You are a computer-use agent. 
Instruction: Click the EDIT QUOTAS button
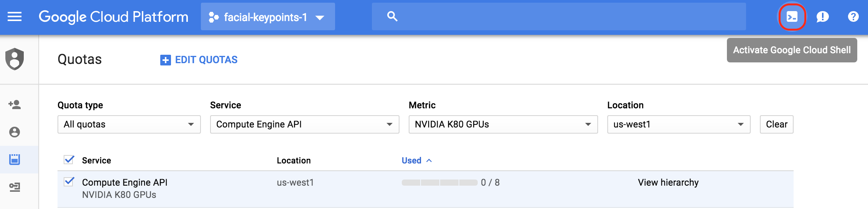pyautogui.click(x=199, y=60)
